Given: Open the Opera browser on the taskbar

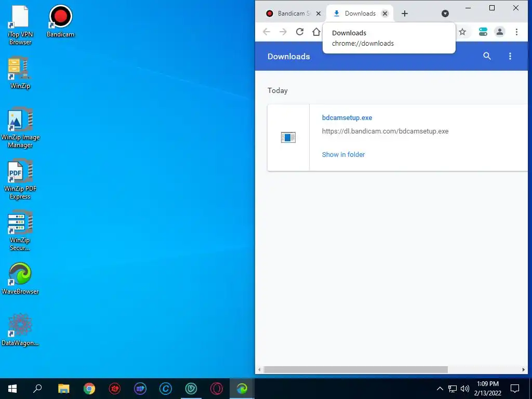Looking at the screenshot, I should [x=217, y=389].
